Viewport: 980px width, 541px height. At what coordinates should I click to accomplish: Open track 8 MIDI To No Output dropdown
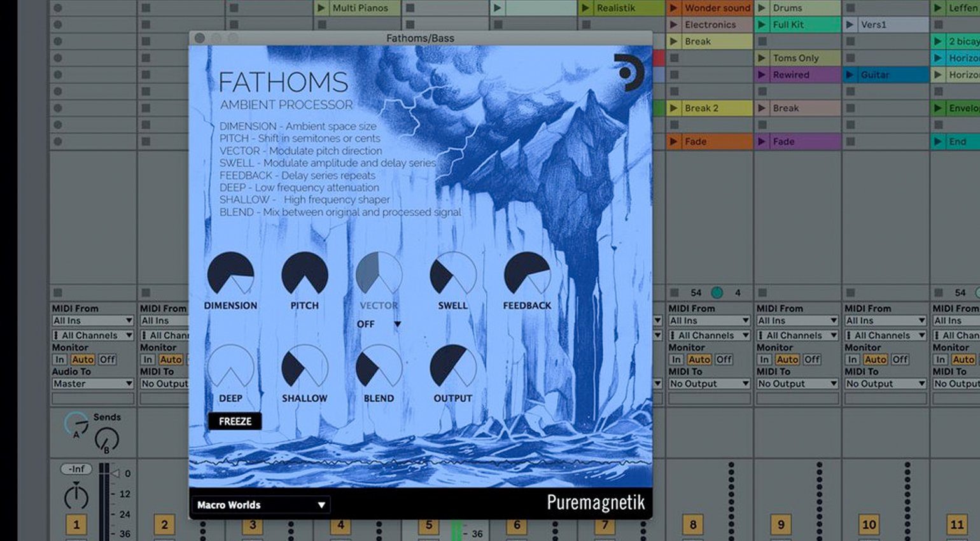point(710,384)
